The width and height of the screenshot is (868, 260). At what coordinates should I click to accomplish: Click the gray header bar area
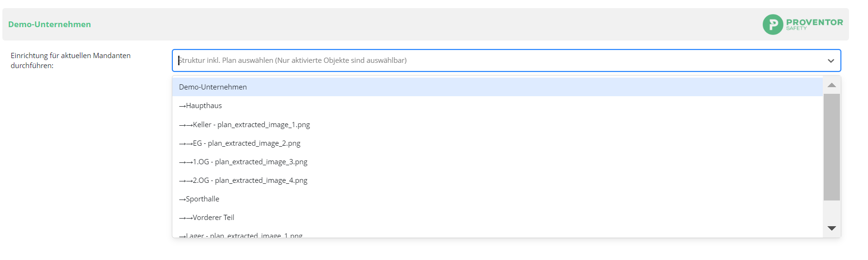(x=426, y=24)
